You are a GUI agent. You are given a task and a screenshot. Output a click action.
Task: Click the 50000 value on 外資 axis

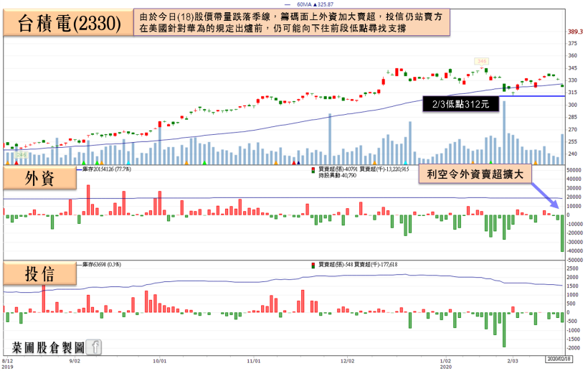click(x=574, y=170)
